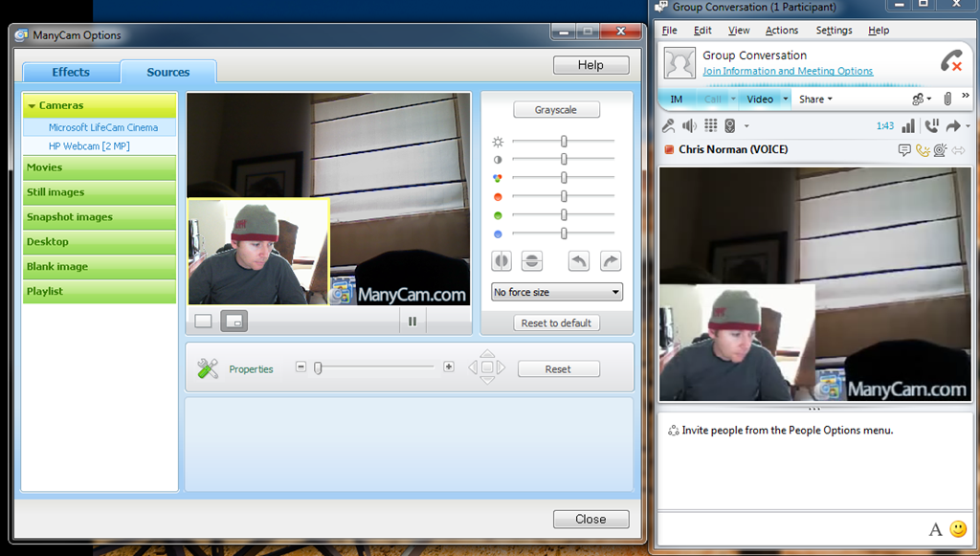Image resolution: width=980 pixels, height=556 pixels.
Task: Open the Video button dropdown arrow
Action: 786,99
